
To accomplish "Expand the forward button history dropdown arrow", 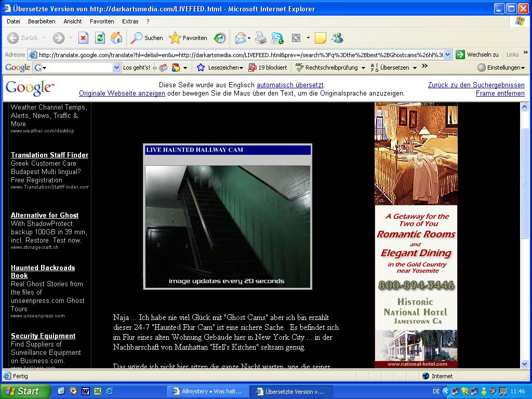I will tap(71, 38).
